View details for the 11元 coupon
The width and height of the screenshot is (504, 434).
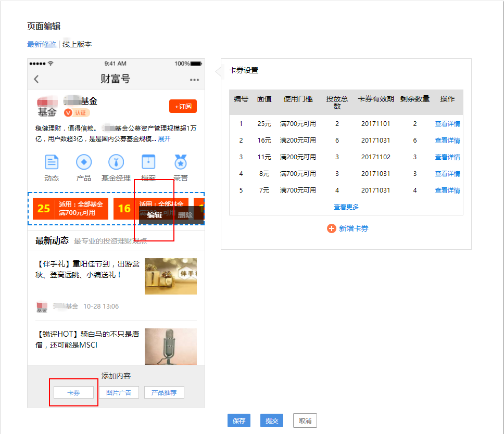[x=447, y=157]
